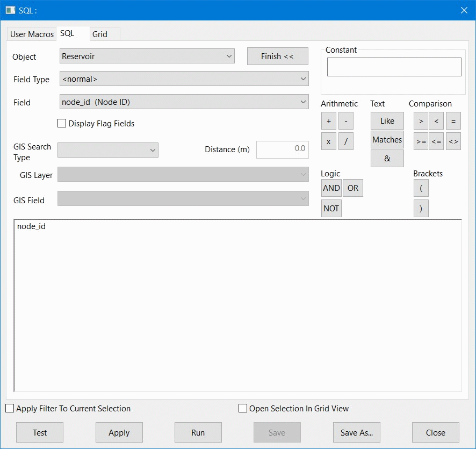Click the Test button
Screen dimensions: 476x449
tap(39, 432)
